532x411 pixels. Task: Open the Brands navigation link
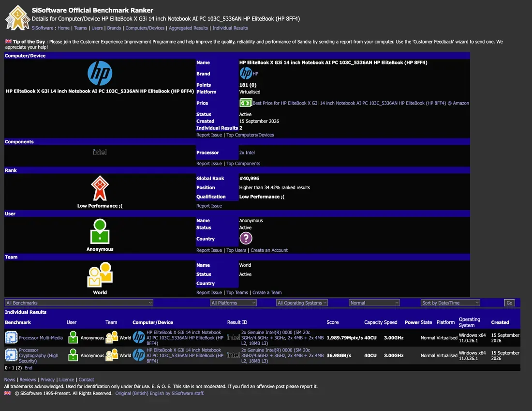[x=114, y=28]
